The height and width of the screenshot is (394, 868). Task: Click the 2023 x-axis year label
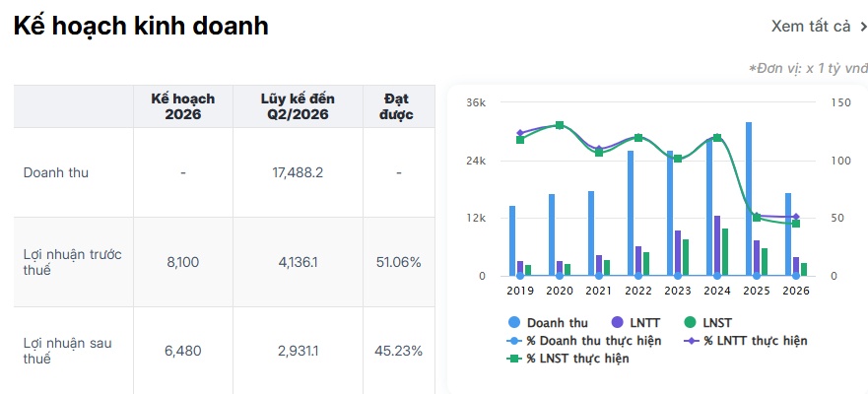coord(678,292)
